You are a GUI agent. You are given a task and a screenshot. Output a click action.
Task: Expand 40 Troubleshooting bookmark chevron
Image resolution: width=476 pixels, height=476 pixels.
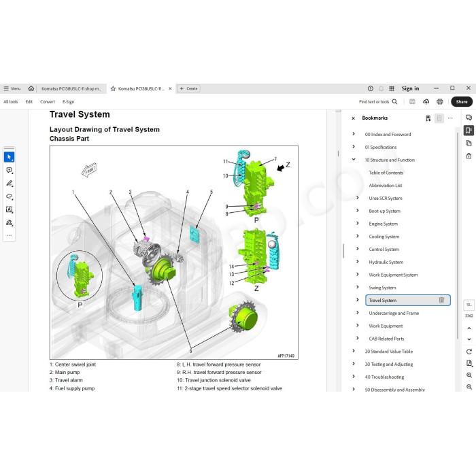coord(354,377)
